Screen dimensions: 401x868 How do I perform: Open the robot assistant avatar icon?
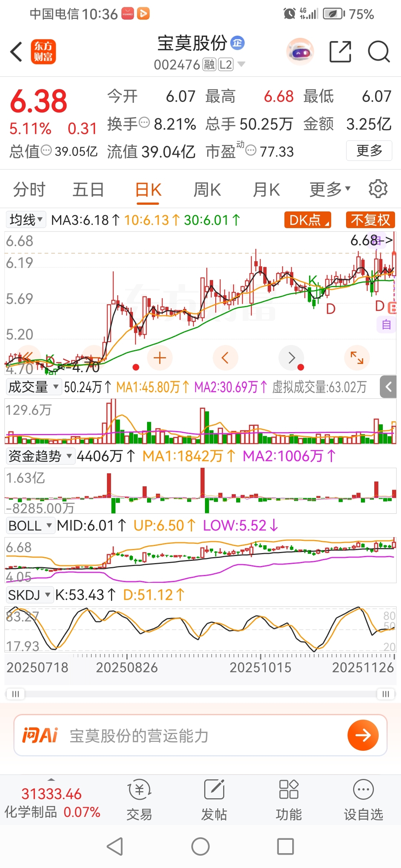tap(300, 52)
